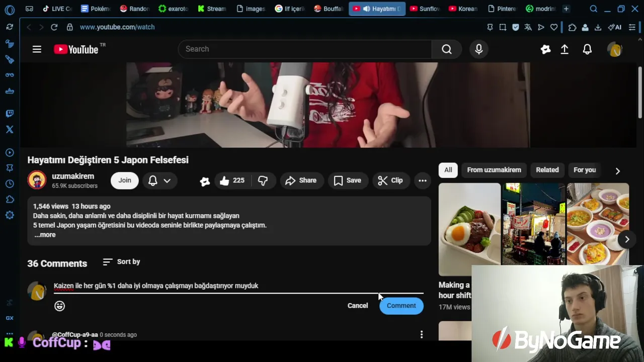This screenshot has width=644, height=362.
Task: Switch to the Korean YouTube tab
Action: click(x=463, y=9)
